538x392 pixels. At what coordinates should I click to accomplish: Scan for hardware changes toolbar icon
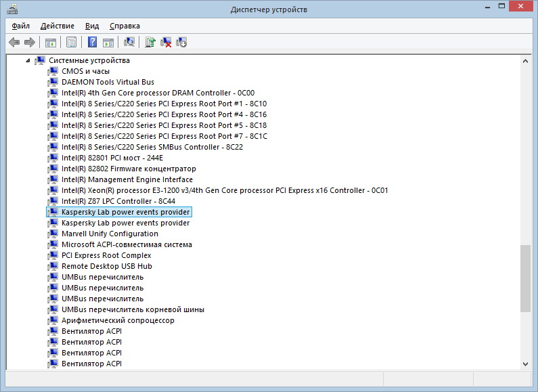tap(129, 42)
